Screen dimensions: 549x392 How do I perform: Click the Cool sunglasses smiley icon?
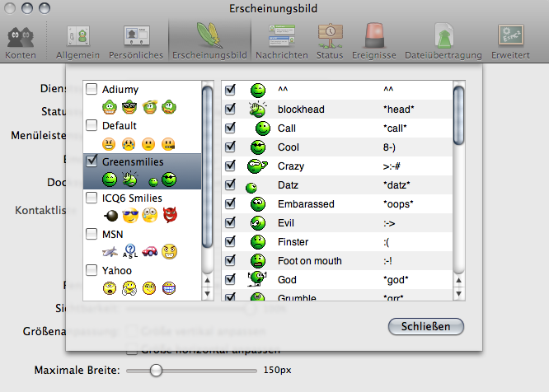point(258,147)
